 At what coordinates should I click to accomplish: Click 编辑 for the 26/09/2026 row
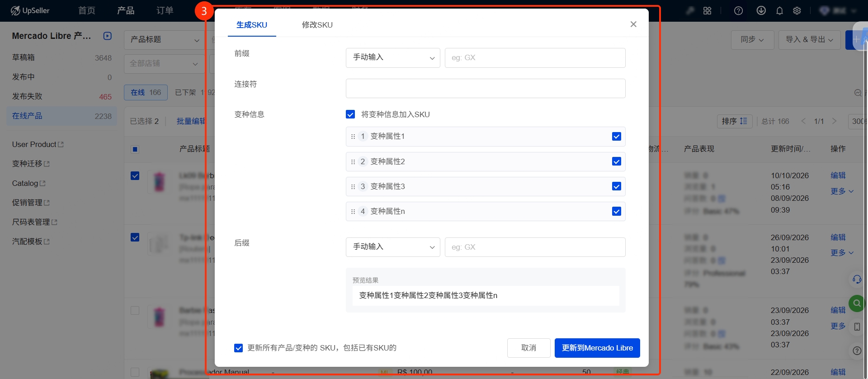[838, 237]
